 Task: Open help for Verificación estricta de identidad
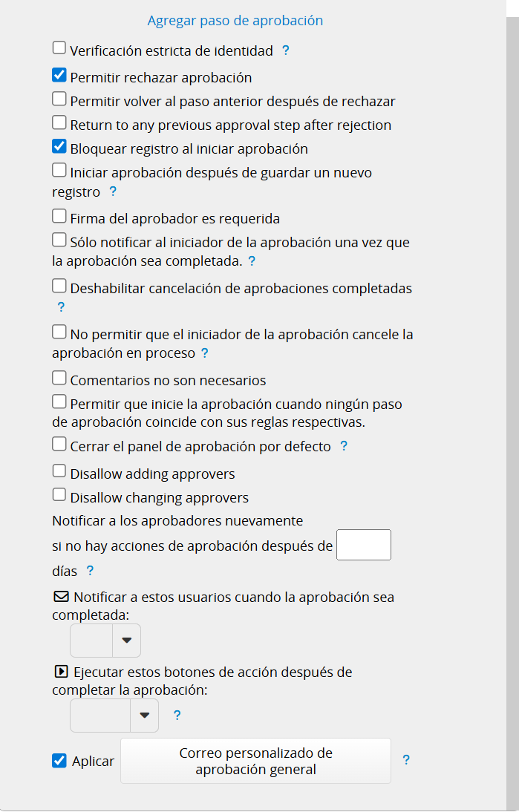[286, 50]
